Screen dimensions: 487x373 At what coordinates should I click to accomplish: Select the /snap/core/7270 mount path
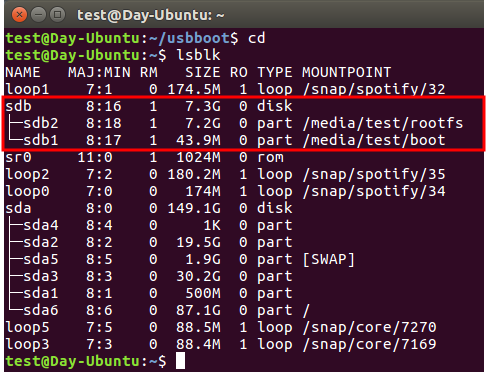tap(369, 327)
